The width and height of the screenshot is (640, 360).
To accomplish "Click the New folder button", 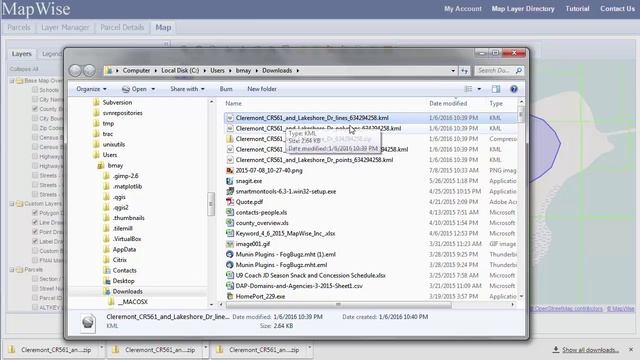I will pos(262,89).
